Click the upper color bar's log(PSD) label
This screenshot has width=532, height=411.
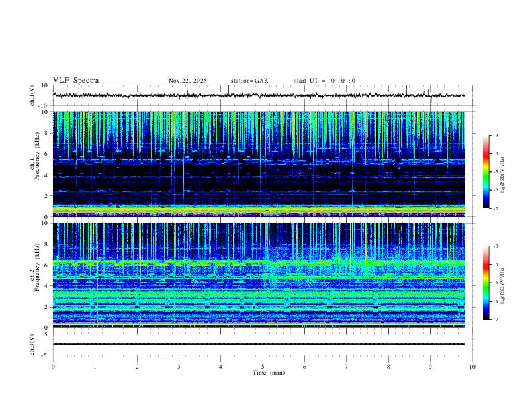(x=503, y=175)
